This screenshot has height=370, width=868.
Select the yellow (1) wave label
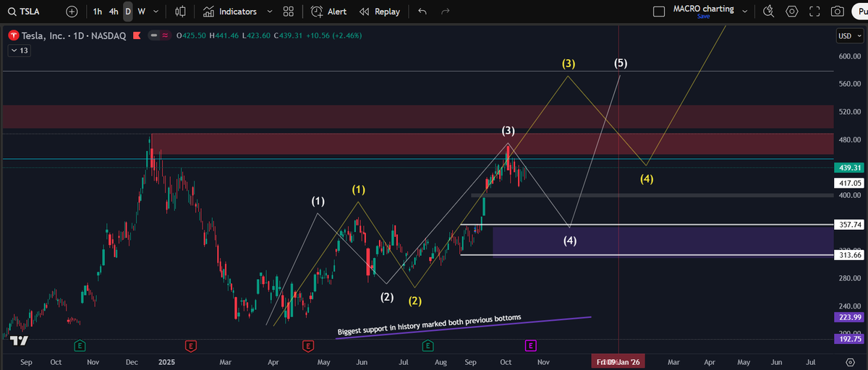coord(359,189)
